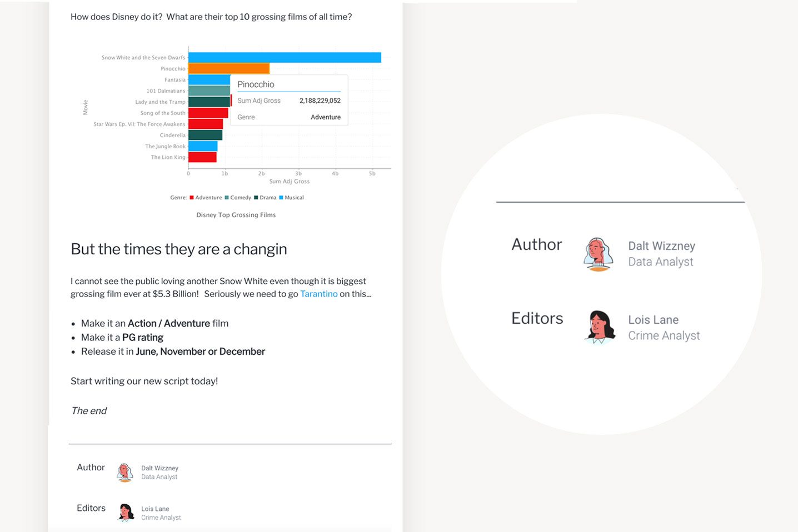Click the small Editors label in the article footer
Screen dimensions: 798x532
[x=91, y=508]
